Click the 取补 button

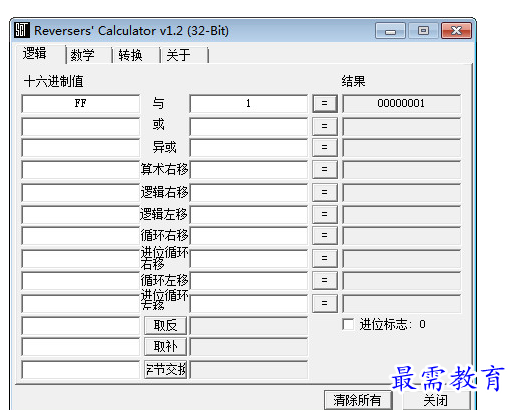[x=165, y=347]
